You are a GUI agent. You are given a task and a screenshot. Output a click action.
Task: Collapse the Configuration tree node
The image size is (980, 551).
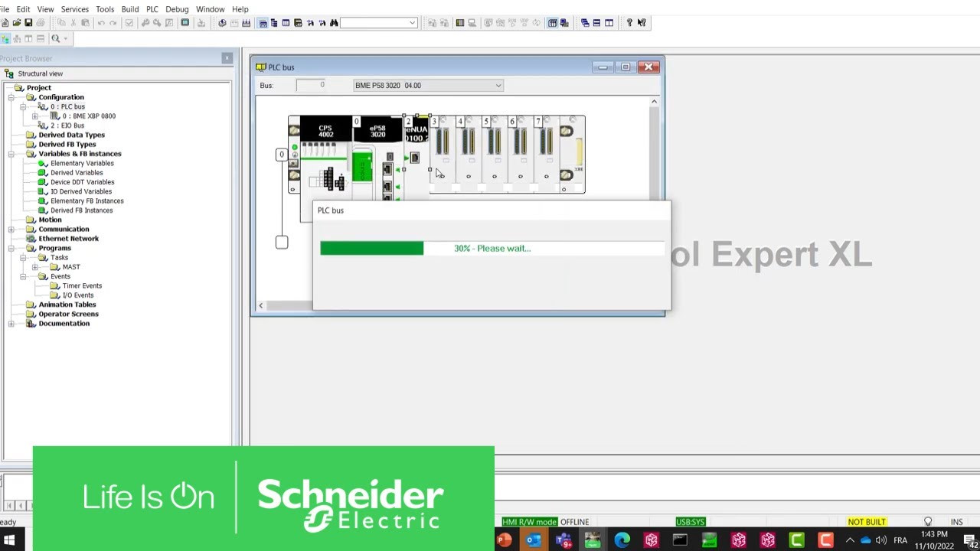click(11, 97)
